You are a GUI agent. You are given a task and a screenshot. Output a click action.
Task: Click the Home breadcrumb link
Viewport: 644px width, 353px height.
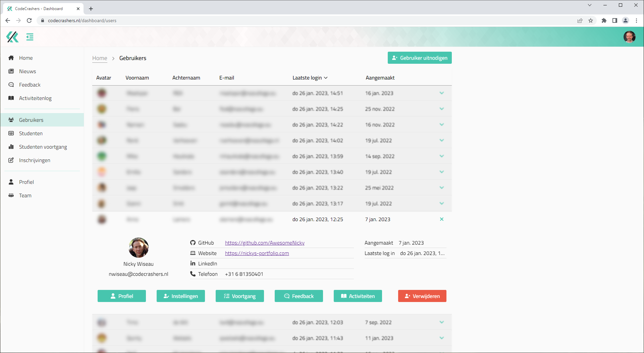(100, 58)
